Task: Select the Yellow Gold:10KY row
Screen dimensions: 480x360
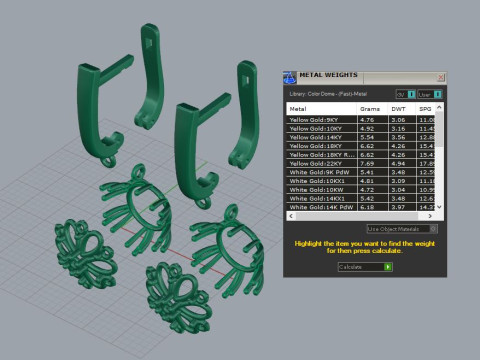Action: [361, 128]
